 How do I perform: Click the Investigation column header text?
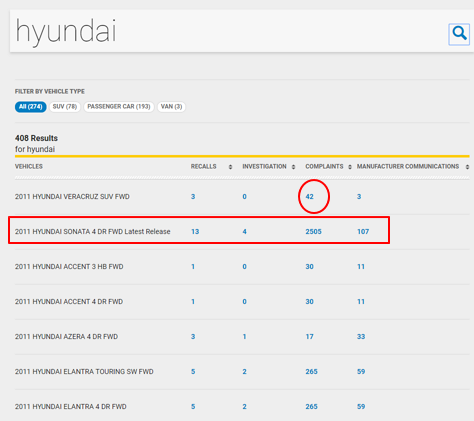[x=264, y=166]
